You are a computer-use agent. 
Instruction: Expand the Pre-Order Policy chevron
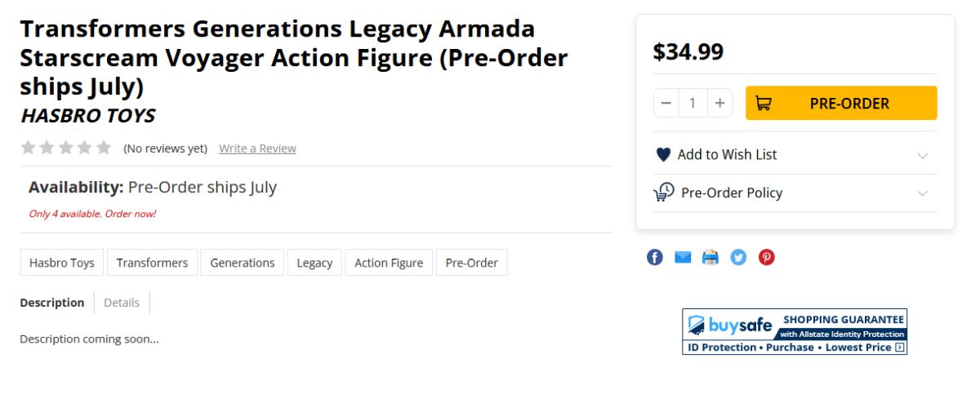tap(923, 193)
